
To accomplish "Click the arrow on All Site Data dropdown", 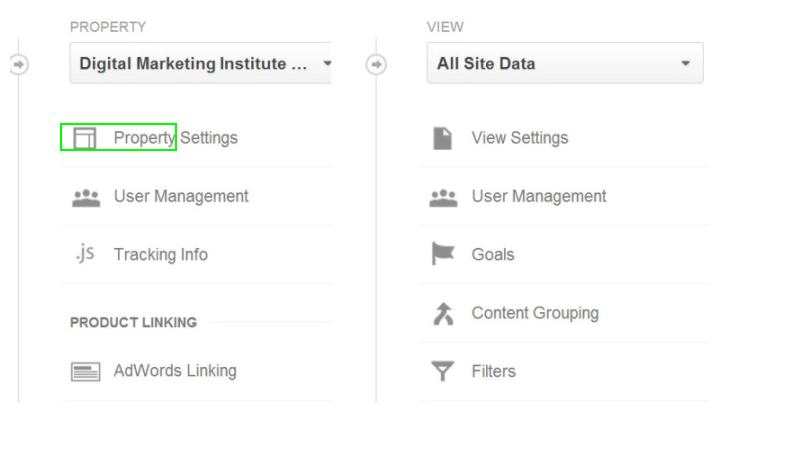I will [x=686, y=63].
